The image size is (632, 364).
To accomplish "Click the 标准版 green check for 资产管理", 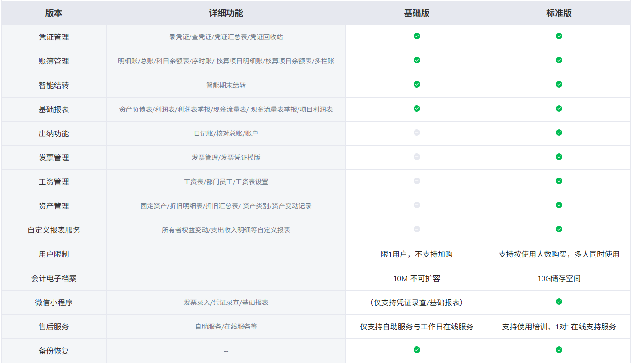I will coord(559,205).
